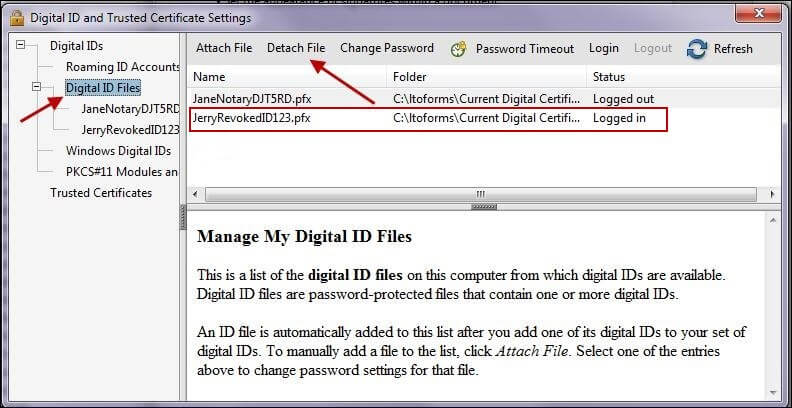
Task: Click the blue Refresh arrows icon
Action: click(x=697, y=49)
